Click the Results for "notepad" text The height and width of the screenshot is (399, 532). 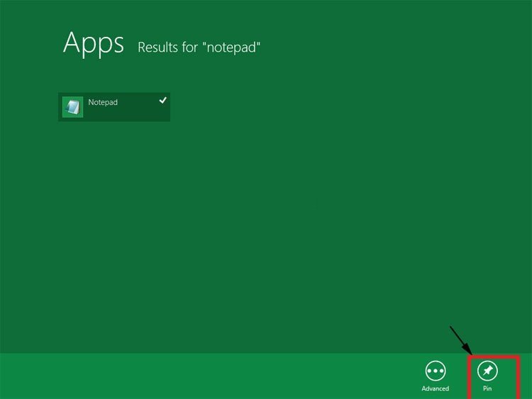tap(199, 47)
